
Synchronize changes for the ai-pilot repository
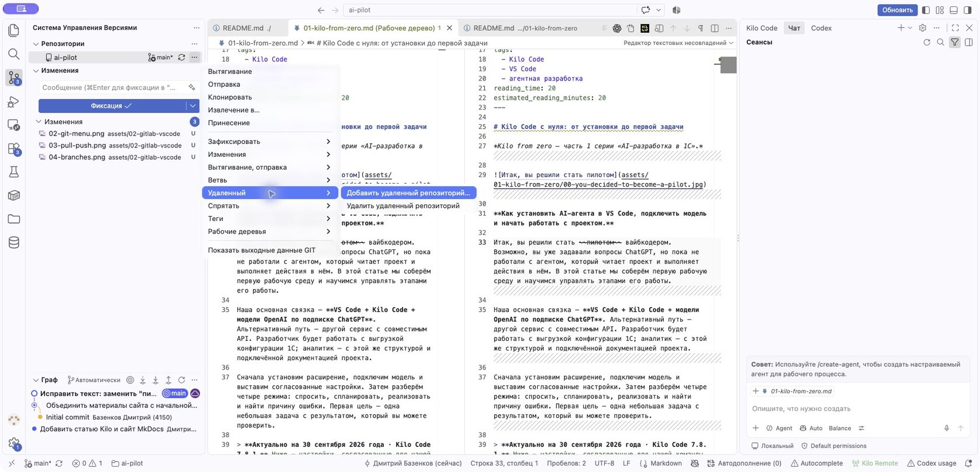[x=181, y=58]
